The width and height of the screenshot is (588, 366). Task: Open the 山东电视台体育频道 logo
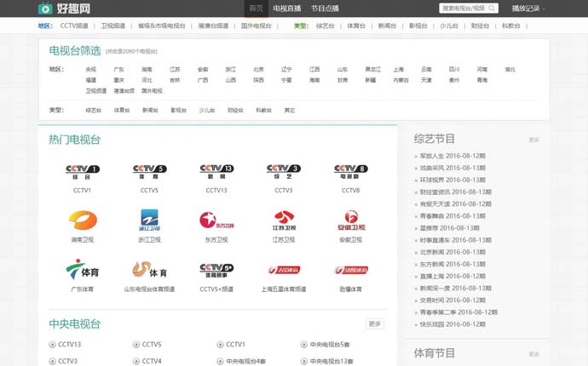pyautogui.click(x=149, y=270)
